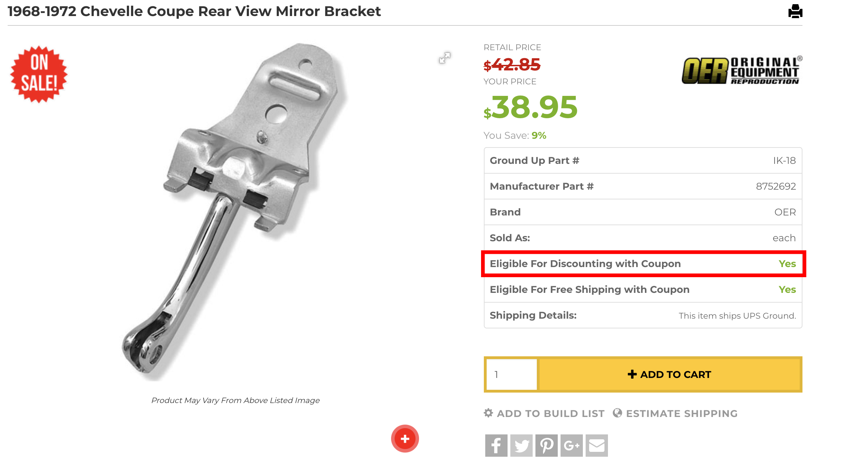Image resolution: width=868 pixels, height=463 pixels.
Task: Pin product on Pinterest
Action: pyautogui.click(x=546, y=445)
